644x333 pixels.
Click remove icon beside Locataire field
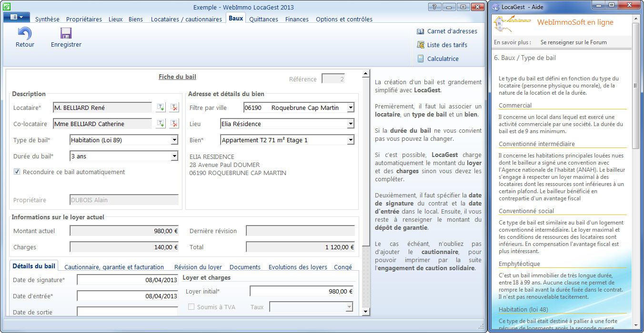(174, 108)
